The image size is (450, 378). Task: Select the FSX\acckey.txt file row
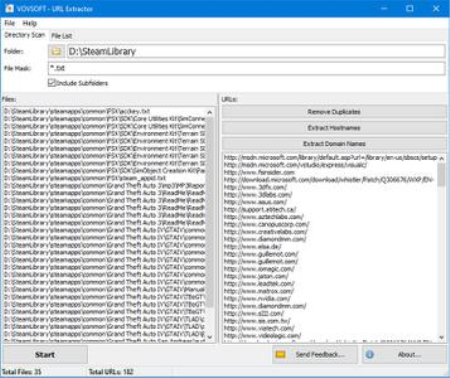coord(105,111)
